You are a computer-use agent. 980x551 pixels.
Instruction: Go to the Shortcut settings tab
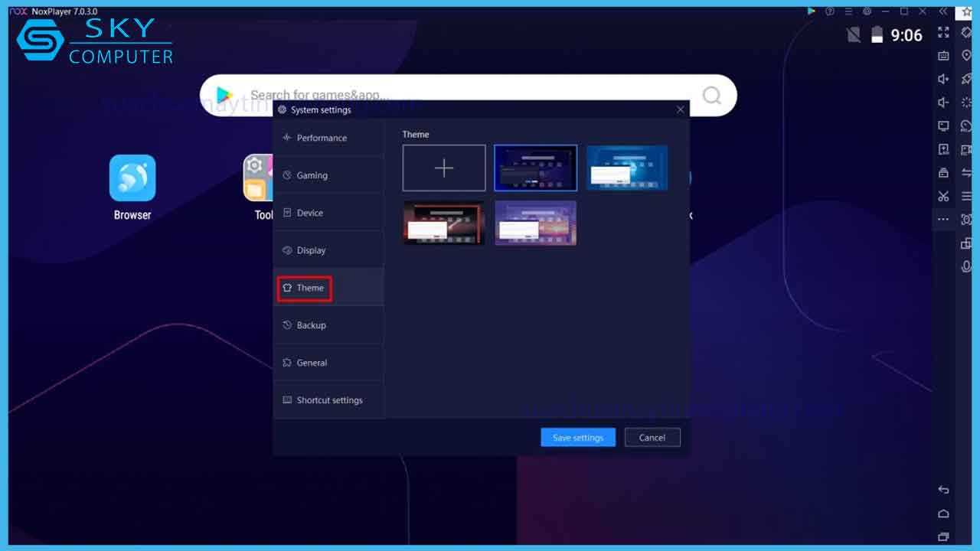point(328,400)
